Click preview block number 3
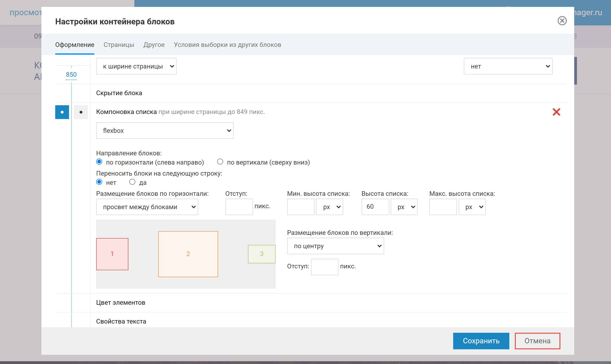Viewport: 611px width, 364px height. [x=261, y=254]
